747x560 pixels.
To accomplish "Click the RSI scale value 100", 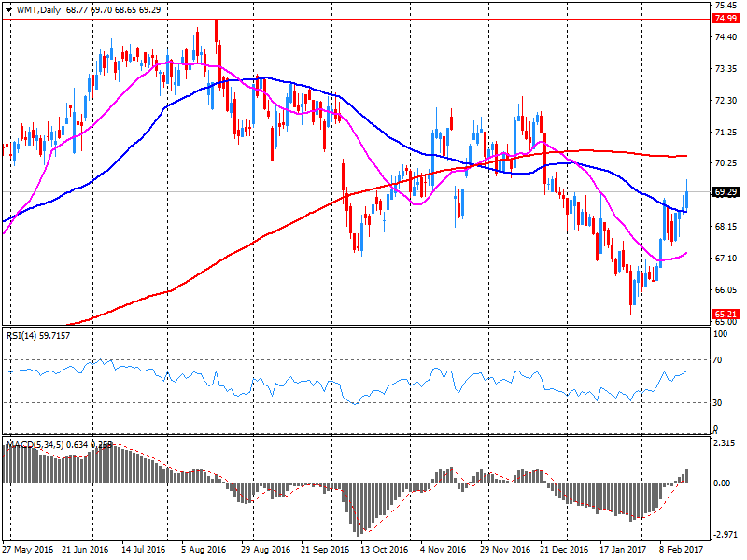I will pyautogui.click(x=720, y=334).
